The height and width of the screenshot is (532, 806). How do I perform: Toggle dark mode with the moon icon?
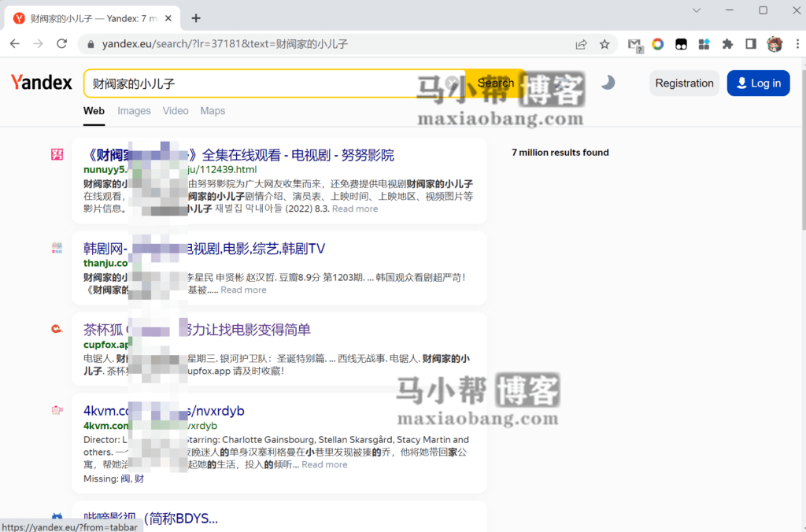point(608,83)
